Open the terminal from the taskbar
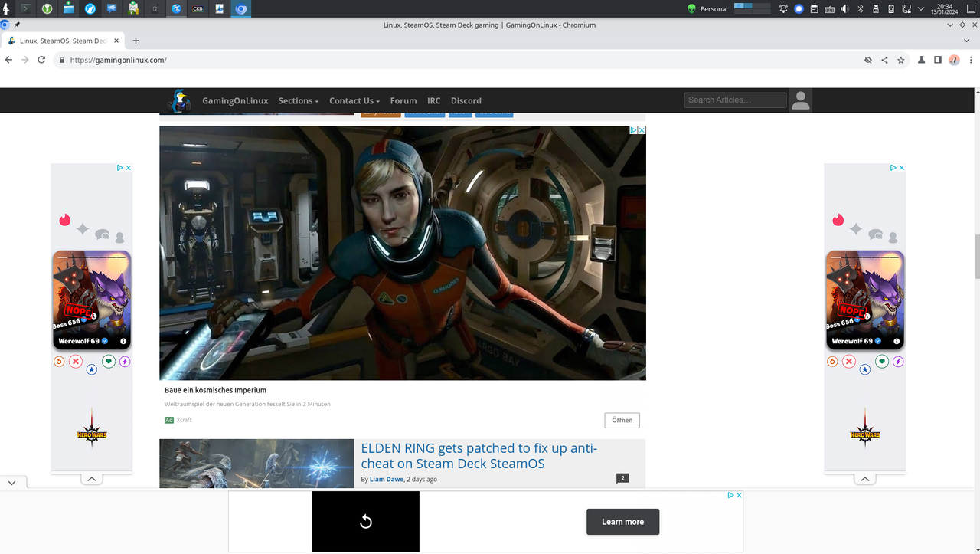 [27, 8]
